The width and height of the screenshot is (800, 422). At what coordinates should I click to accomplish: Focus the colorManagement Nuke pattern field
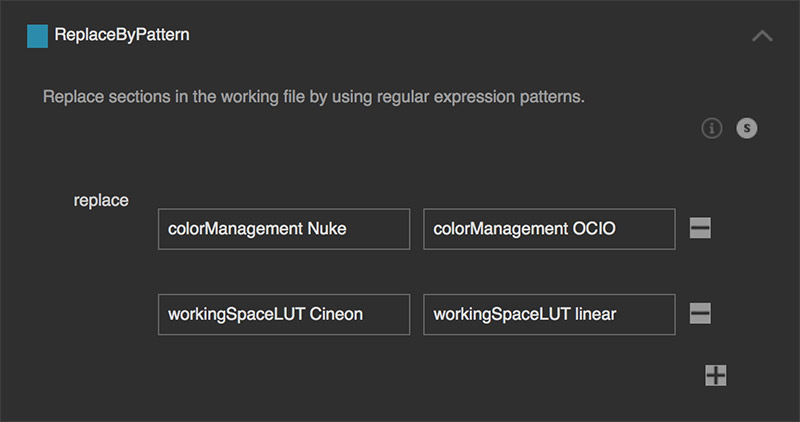pos(283,229)
